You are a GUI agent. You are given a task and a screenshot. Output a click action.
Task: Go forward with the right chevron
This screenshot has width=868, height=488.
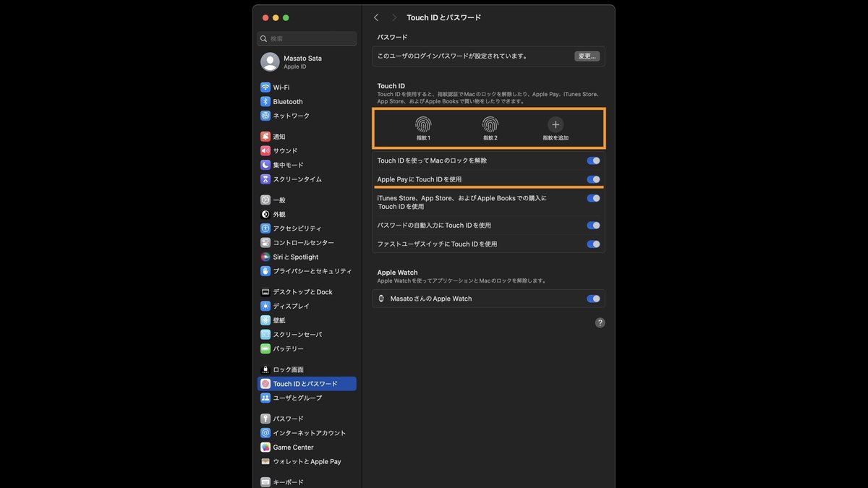(x=394, y=17)
